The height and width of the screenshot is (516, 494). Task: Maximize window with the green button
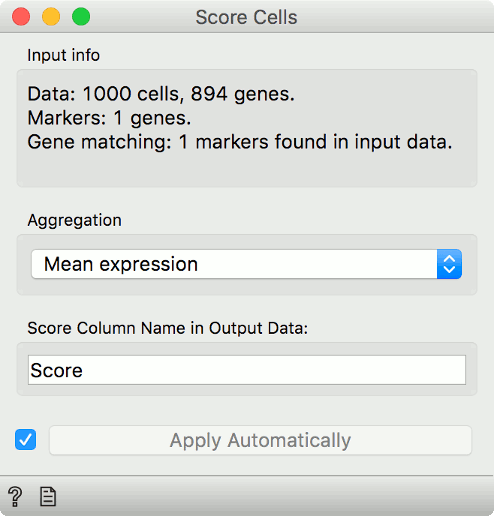coord(81,16)
